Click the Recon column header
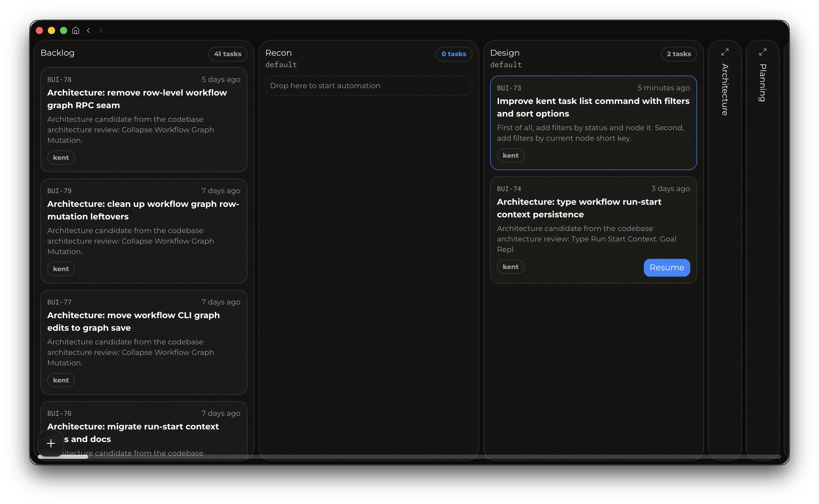The height and width of the screenshot is (504, 819). point(278,53)
